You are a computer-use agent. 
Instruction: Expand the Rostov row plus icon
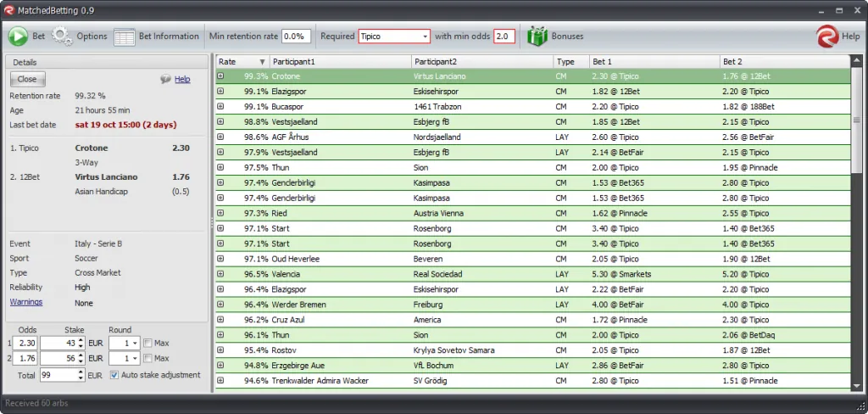click(220, 350)
